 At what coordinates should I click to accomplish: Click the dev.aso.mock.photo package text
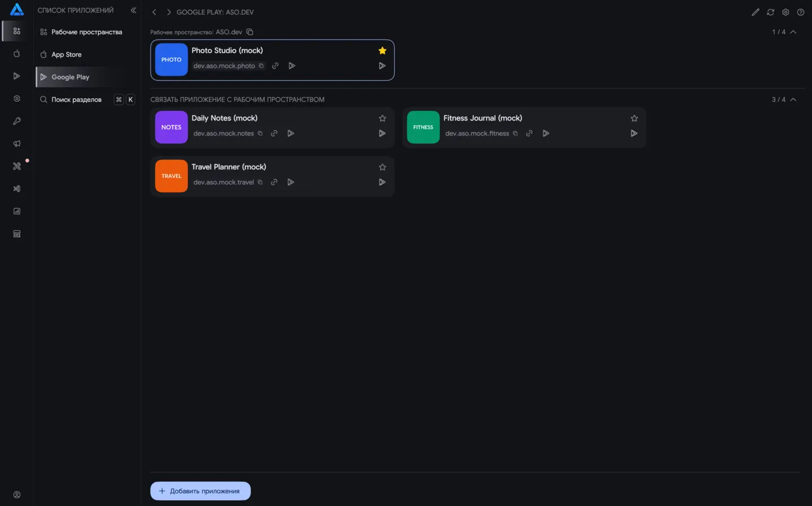[x=224, y=66]
